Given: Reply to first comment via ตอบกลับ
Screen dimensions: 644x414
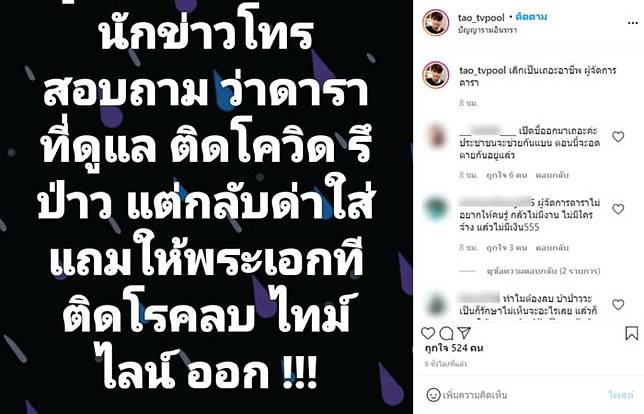Looking at the screenshot, I should coord(552,175).
